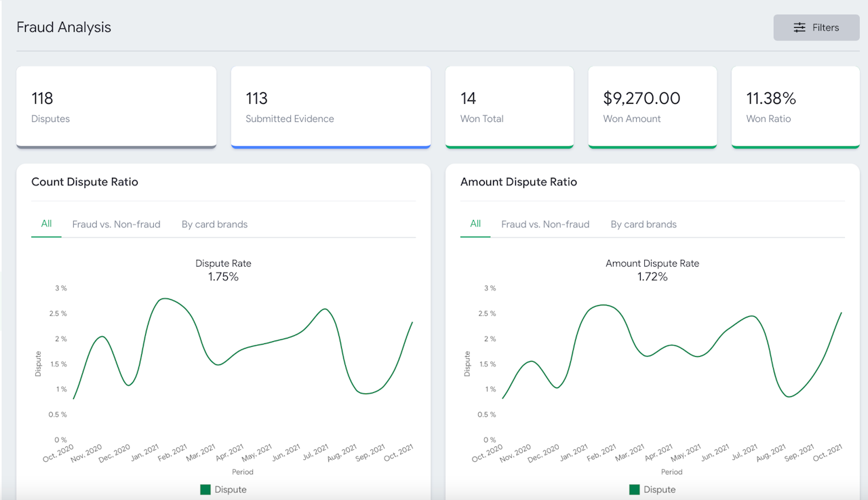Click the Count Dispute Ratio panel title
The width and height of the screenshot is (868, 500).
[x=85, y=182]
